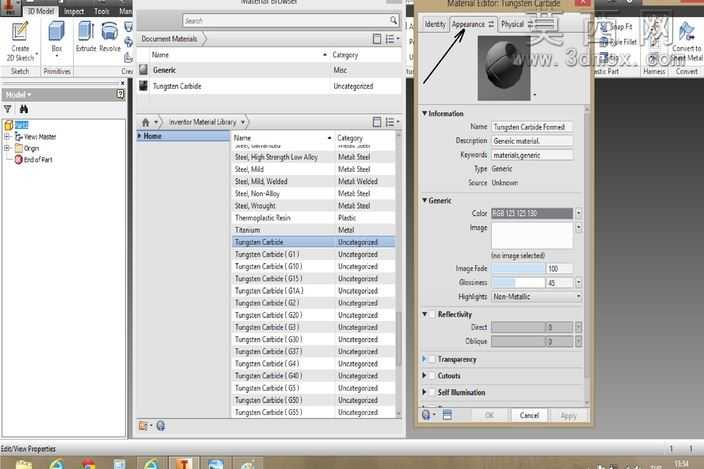Click the Cancel button in Material Editor

[x=529, y=415]
